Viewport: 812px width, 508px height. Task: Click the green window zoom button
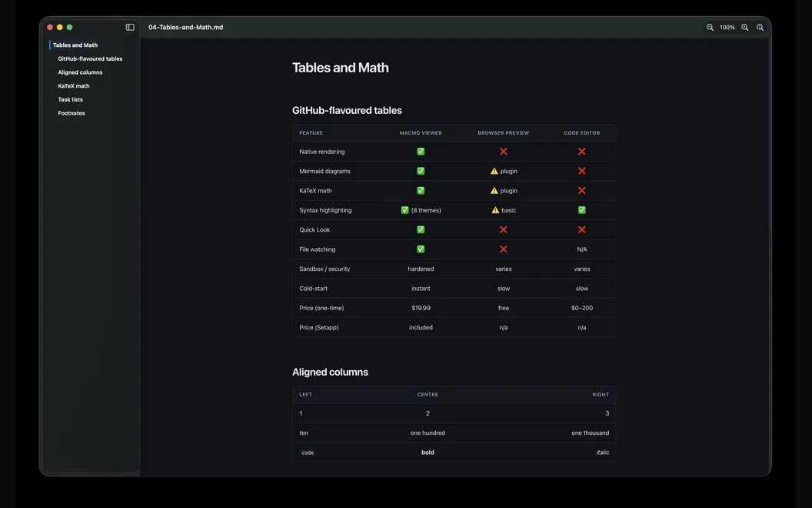coord(69,27)
